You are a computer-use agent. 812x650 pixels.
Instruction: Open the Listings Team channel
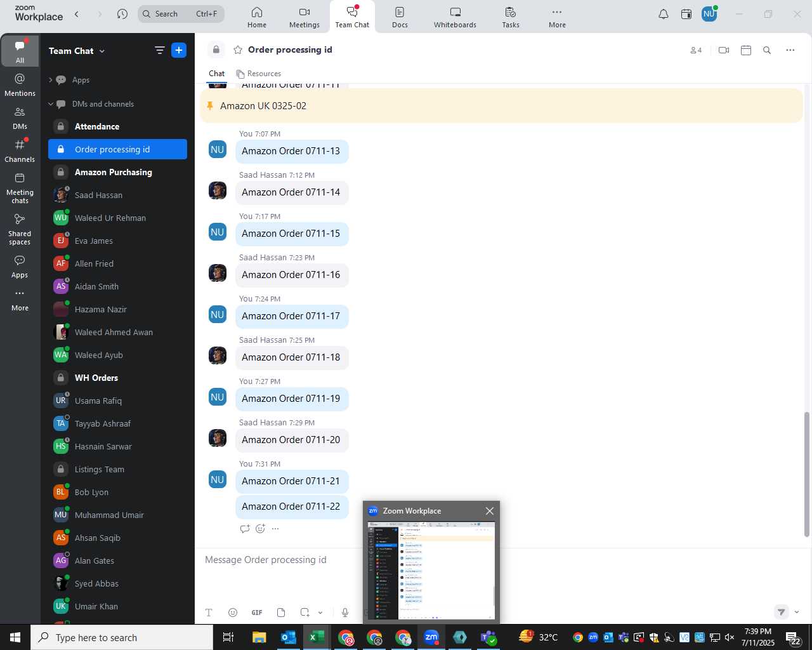point(118,469)
